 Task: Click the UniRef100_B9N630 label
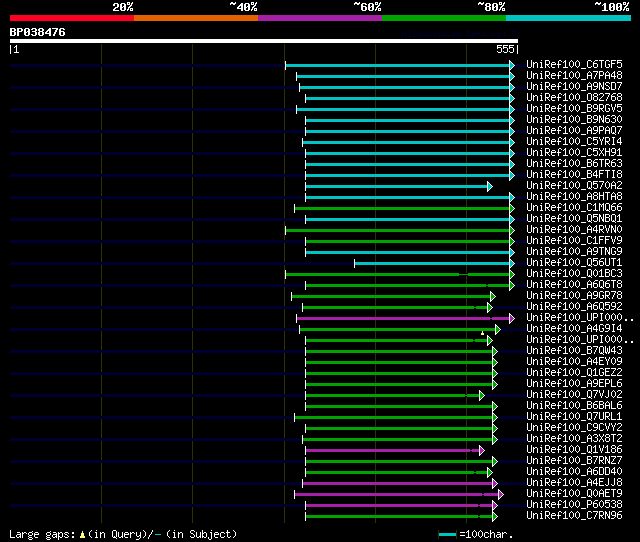pyautogui.click(x=574, y=120)
